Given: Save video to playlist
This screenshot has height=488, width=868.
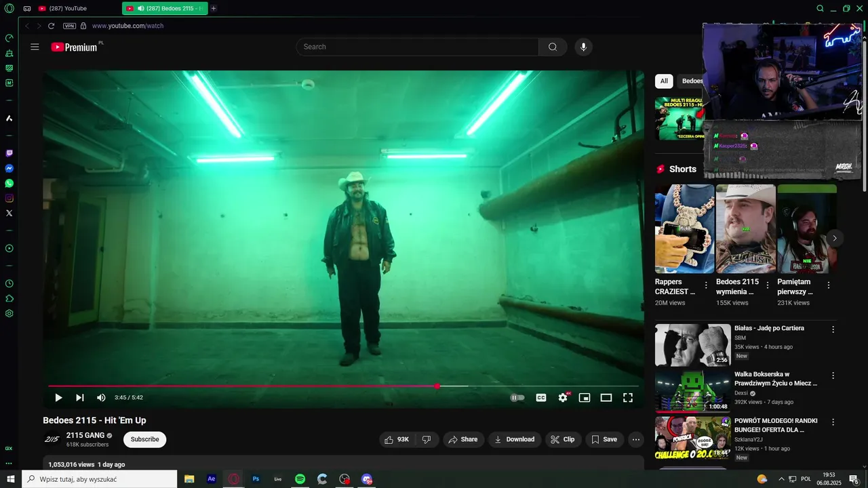Looking at the screenshot, I should click(604, 440).
